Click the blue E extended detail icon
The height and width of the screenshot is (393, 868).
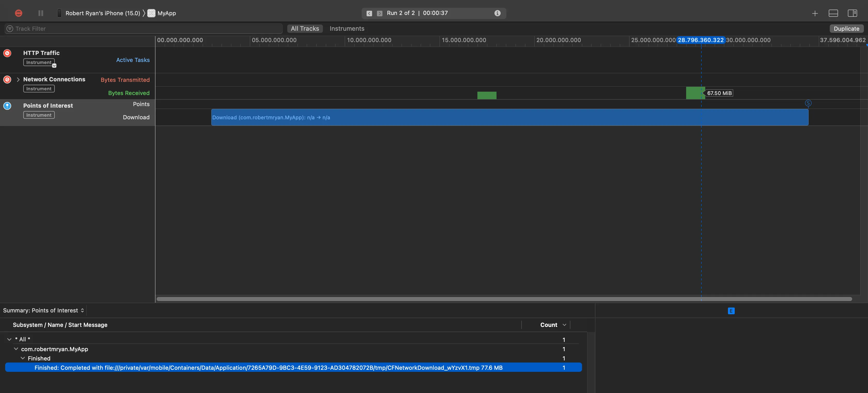click(x=731, y=311)
